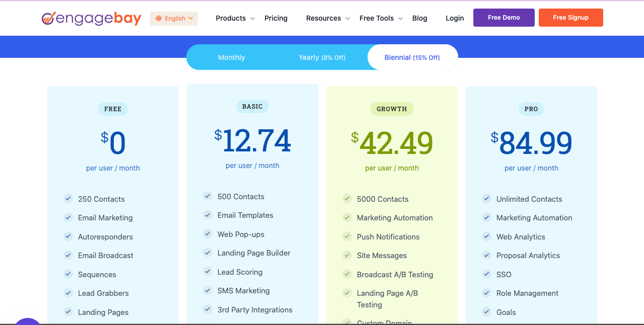Click the BASIC plan badge

[x=252, y=106]
